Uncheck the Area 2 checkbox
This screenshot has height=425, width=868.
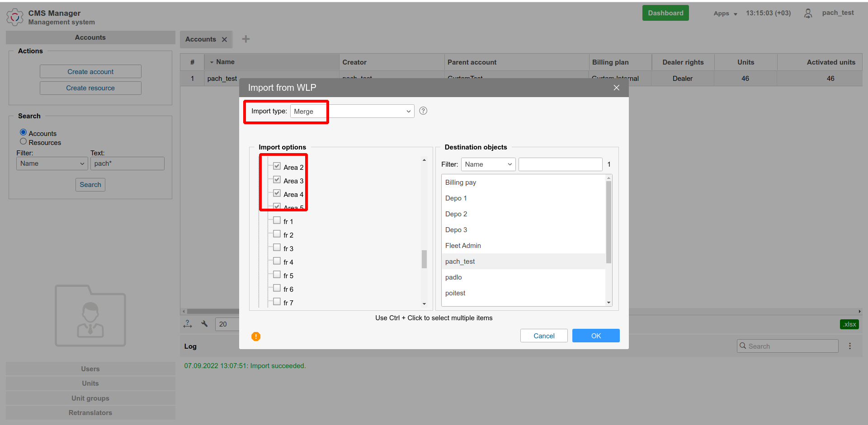tap(277, 167)
